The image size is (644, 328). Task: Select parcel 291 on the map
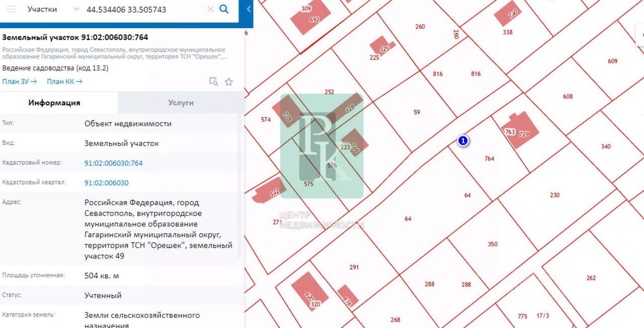[354, 268]
